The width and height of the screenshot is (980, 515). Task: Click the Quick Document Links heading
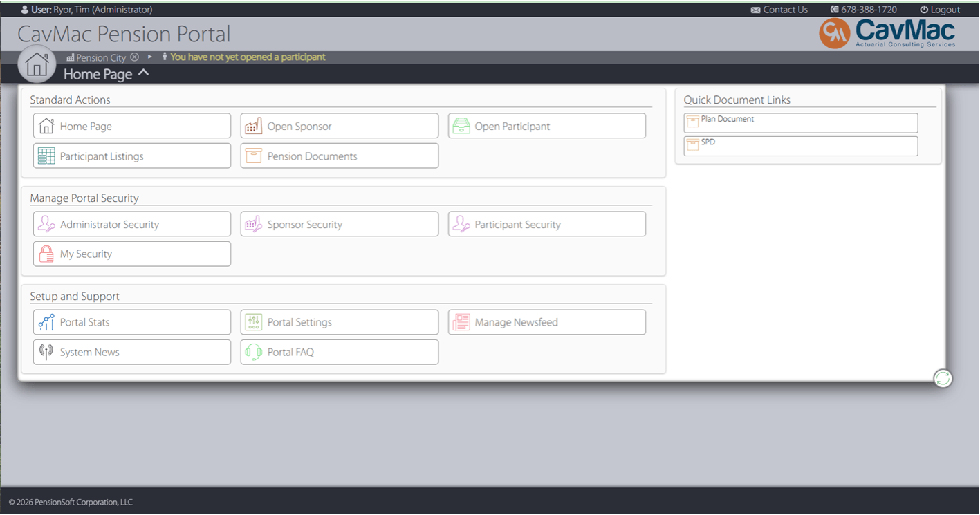tap(737, 100)
